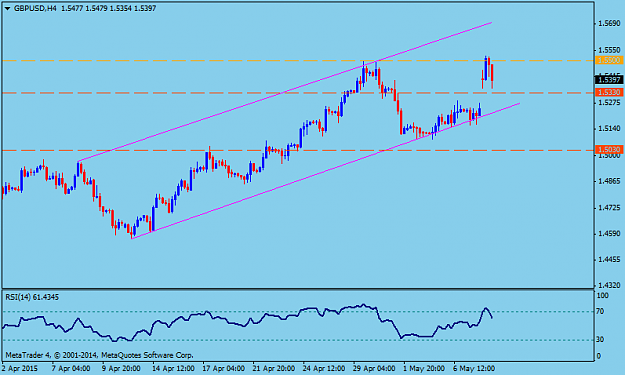Select the red 1.5030 price level label
The width and height of the screenshot is (625, 375).
[609, 150]
